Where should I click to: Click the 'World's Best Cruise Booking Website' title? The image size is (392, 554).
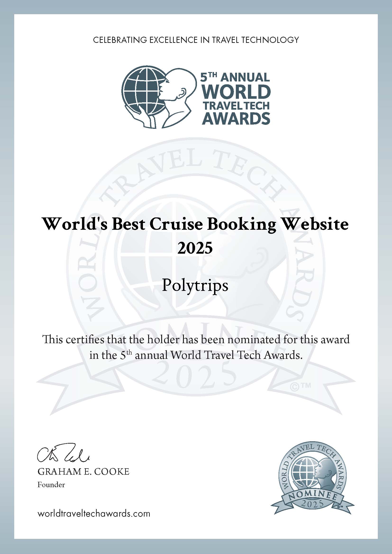pyautogui.click(x=196, y=224)
